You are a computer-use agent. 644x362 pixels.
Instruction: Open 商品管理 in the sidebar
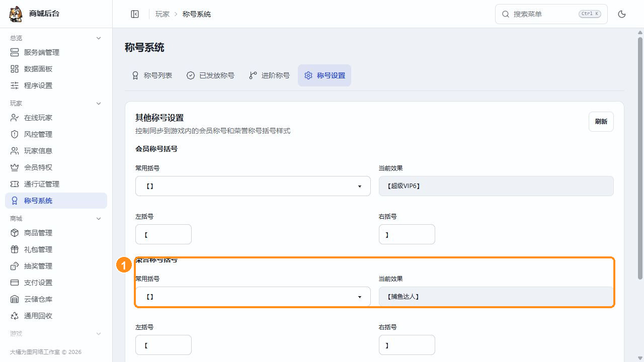tap(56, 233)
